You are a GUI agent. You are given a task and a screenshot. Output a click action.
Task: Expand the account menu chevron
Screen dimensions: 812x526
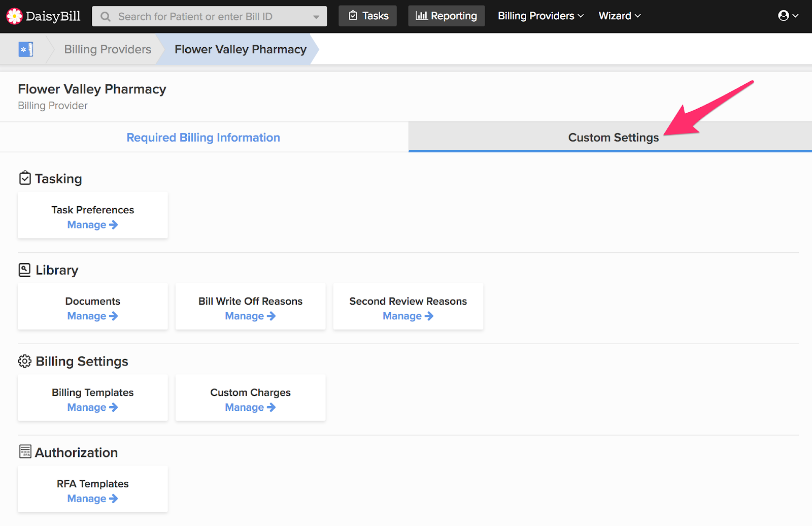pos(795,16)
